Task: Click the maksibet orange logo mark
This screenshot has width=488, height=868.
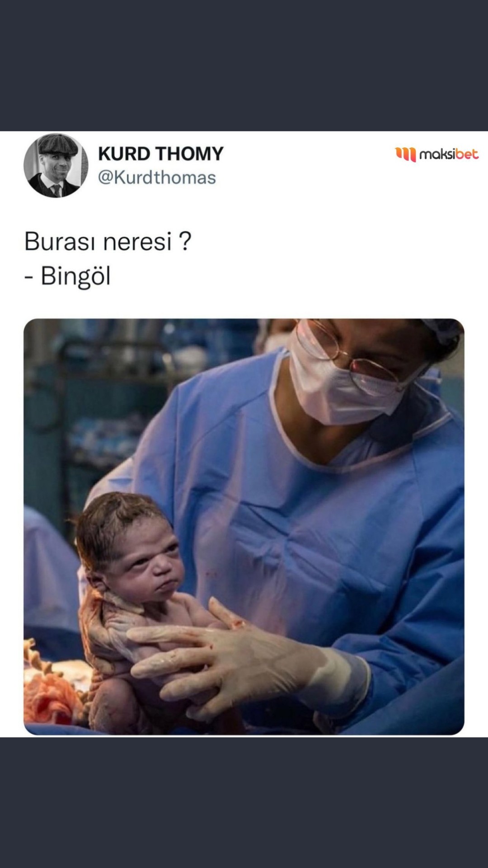Action: point(405,154)
